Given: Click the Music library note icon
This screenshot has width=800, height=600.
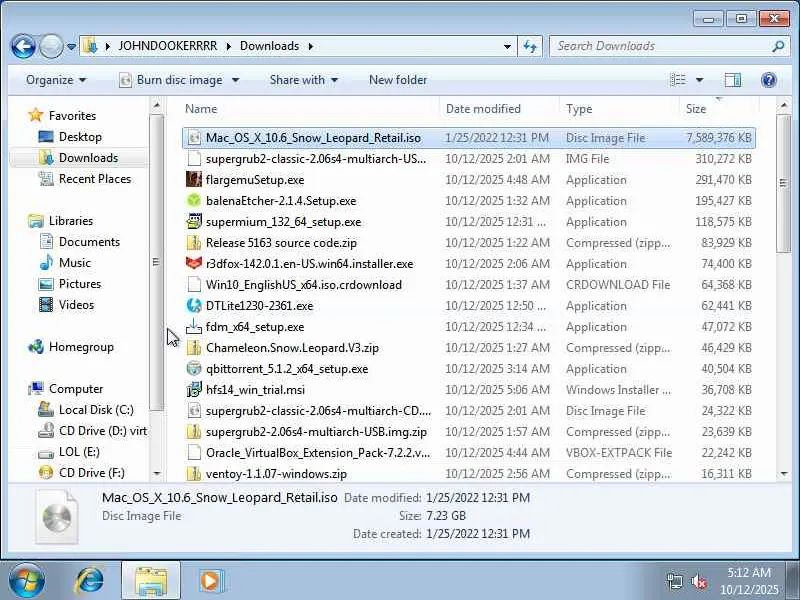Looking at the screenshot, I should point(46,262).
